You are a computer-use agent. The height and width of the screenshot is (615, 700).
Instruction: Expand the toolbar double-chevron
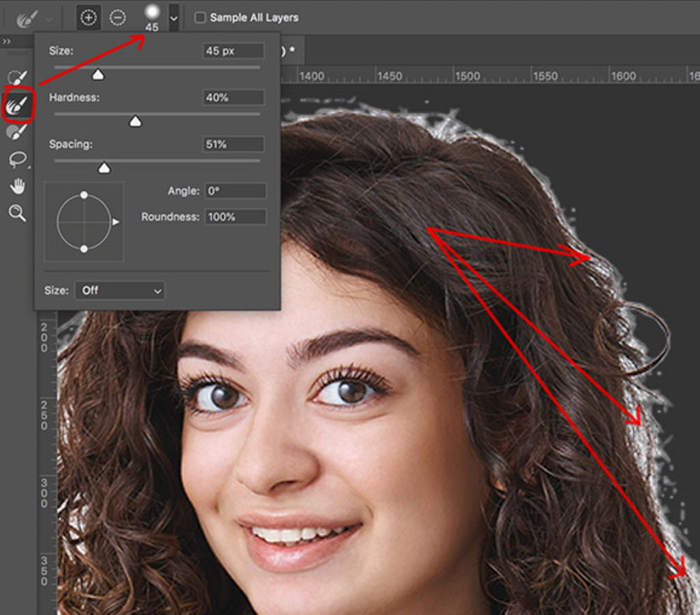click(6, 41)
